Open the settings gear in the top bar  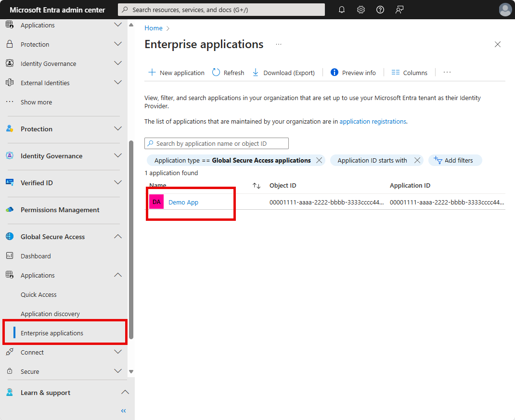tap(361, 10)
